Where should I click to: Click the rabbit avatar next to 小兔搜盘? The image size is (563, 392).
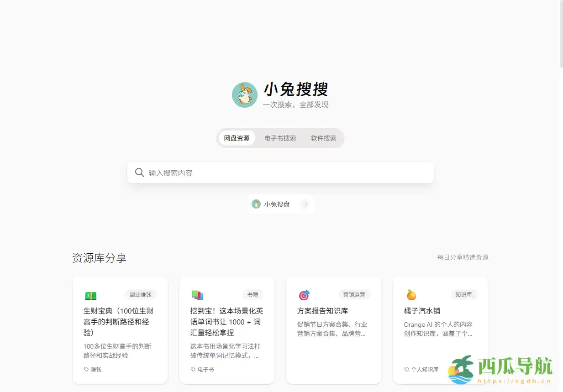pos(257,204)
